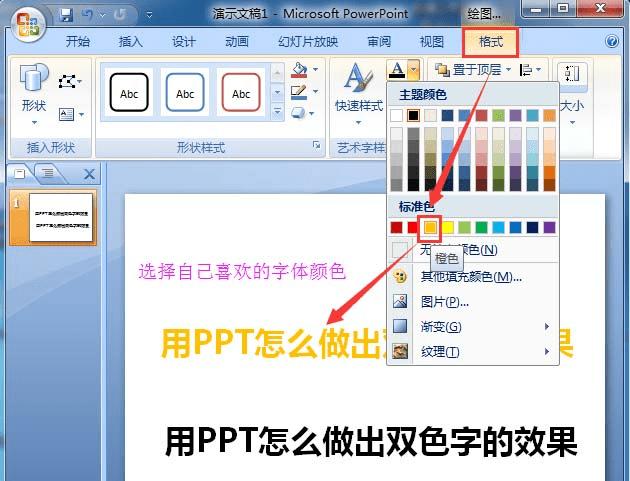Open PowerPoint help question mark icon

click(x=612, y=41)
